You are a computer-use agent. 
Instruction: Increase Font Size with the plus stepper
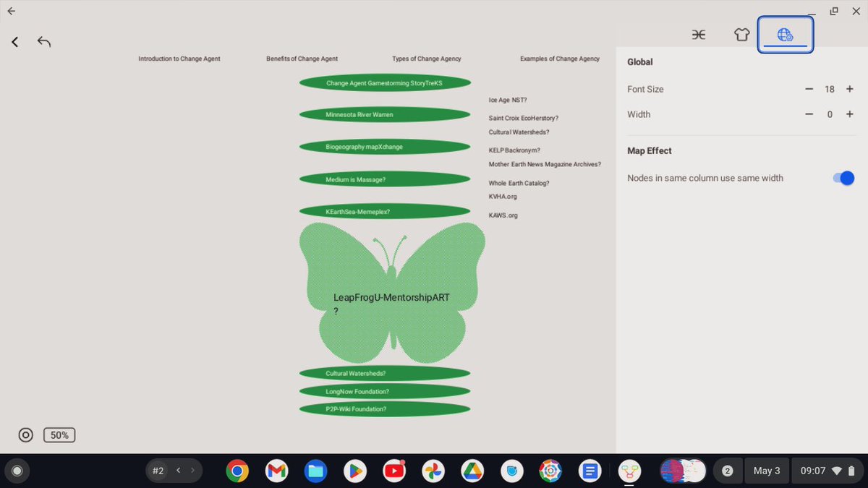point(849,89)
